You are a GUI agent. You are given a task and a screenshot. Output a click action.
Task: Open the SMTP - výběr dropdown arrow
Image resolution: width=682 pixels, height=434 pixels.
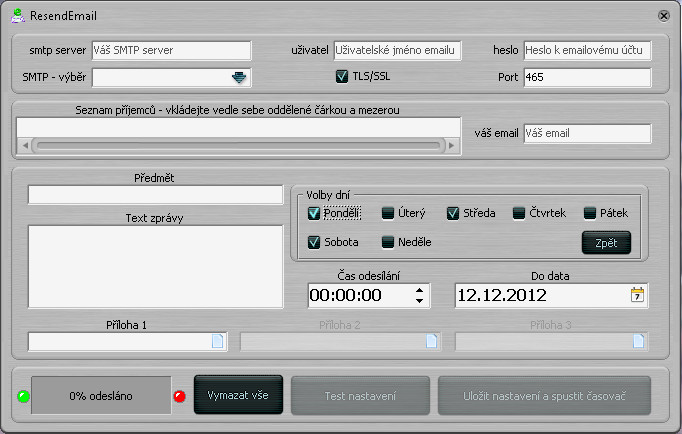pyautogui.click(x=239, y=77)
